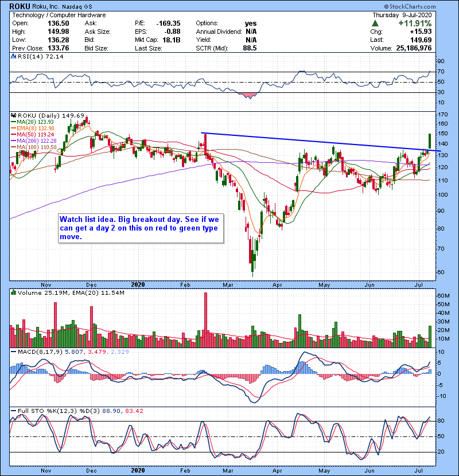Click the MACD histogram value 2.329
Viewport: 459px width, 476px height.
click(x=119, y=352)
